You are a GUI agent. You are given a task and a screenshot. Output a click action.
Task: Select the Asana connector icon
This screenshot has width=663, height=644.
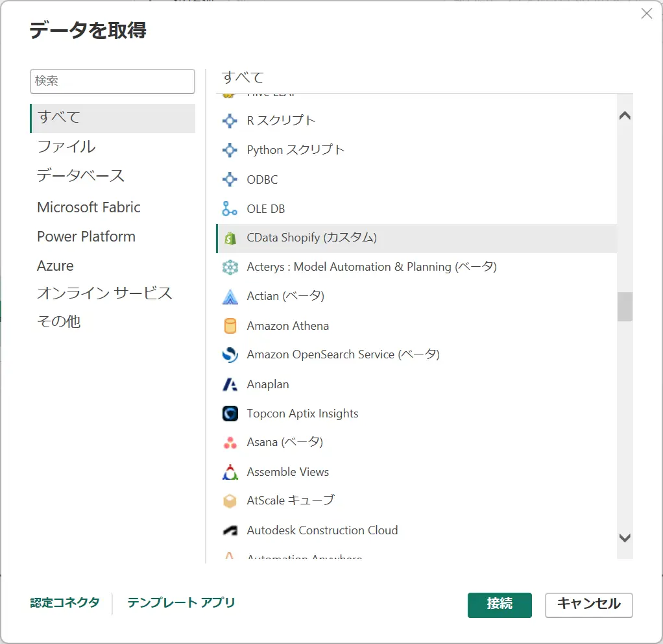(x=230, y=443)
